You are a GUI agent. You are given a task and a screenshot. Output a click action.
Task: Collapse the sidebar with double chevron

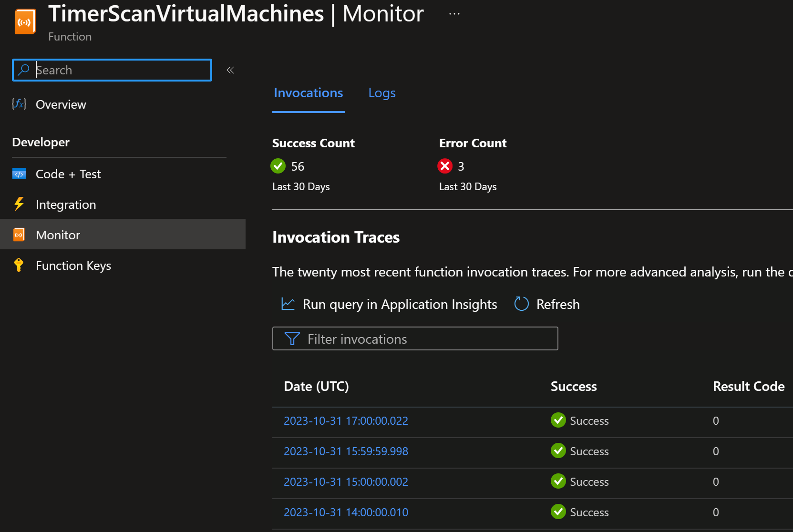230,70
